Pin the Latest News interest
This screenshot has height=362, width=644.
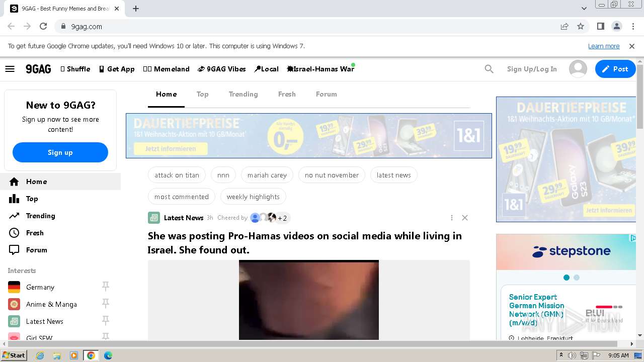tap(106, 321)
